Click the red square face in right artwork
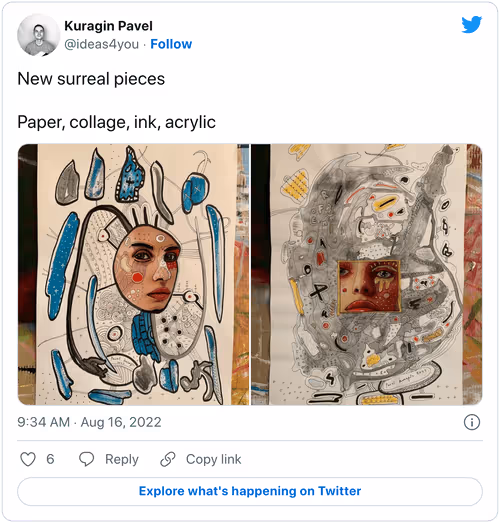This screenshot has width=500, height=523. coord(369,287)
